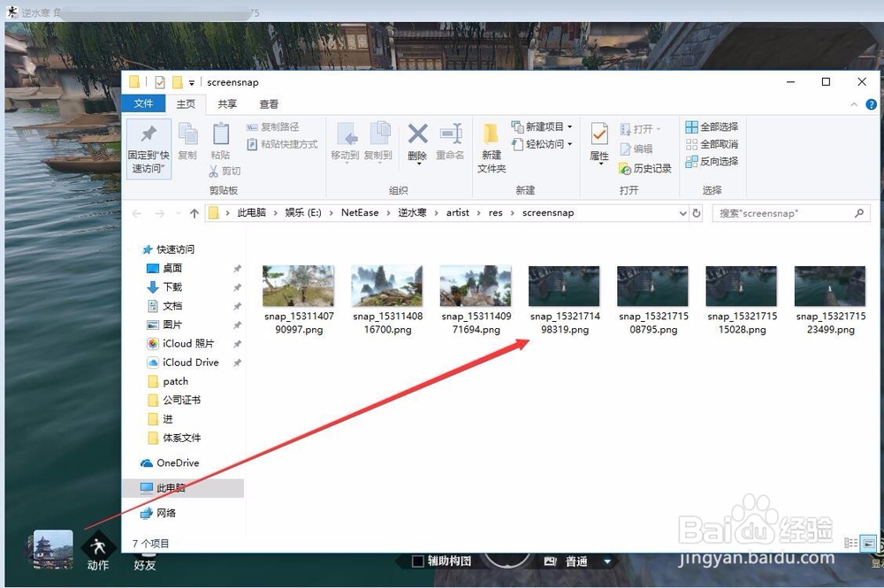Click the game's pagoda photo album icon
This screenshot has height=588, width=884.
(x=53, y=549)
